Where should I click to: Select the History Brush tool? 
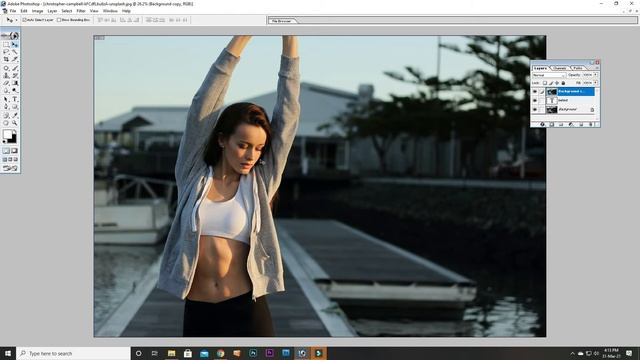[x=15, y=76]
